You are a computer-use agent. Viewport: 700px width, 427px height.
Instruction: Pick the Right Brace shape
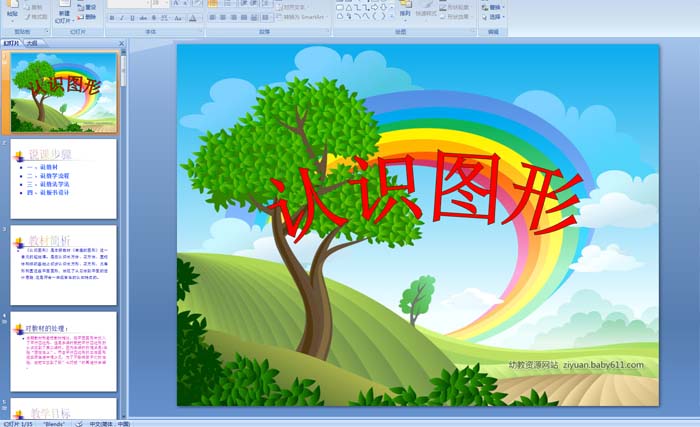coord(383,16)
